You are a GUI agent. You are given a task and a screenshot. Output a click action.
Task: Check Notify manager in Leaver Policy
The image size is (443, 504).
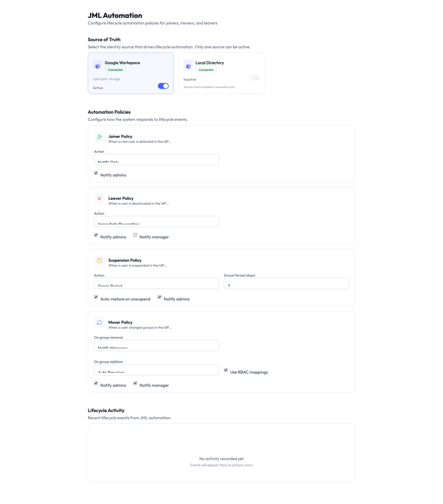(x=135, y=235)
